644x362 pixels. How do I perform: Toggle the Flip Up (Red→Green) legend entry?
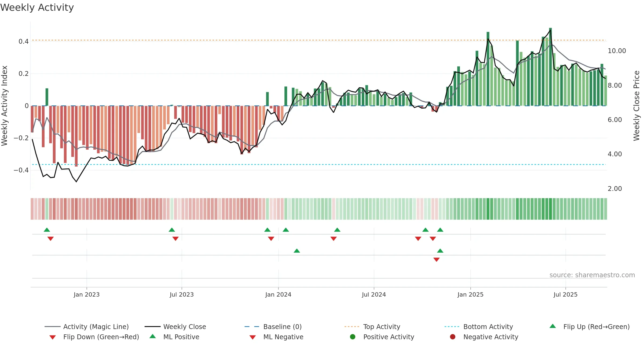point(590,327)
